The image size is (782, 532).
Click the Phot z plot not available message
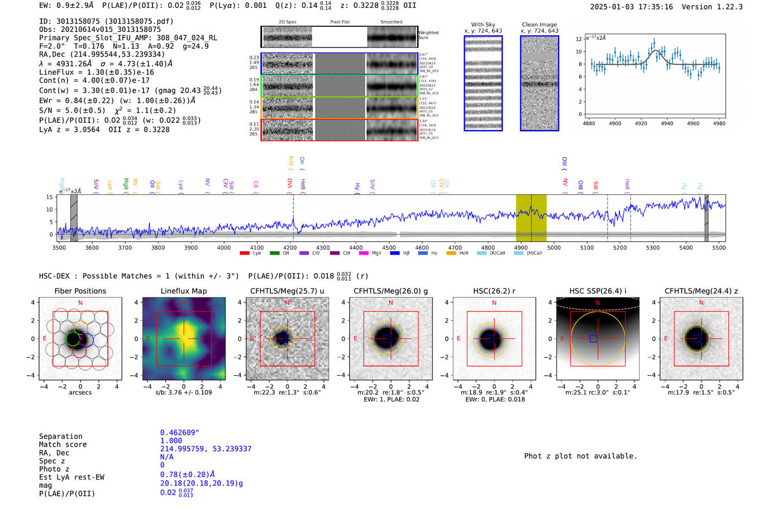point(580,456)
